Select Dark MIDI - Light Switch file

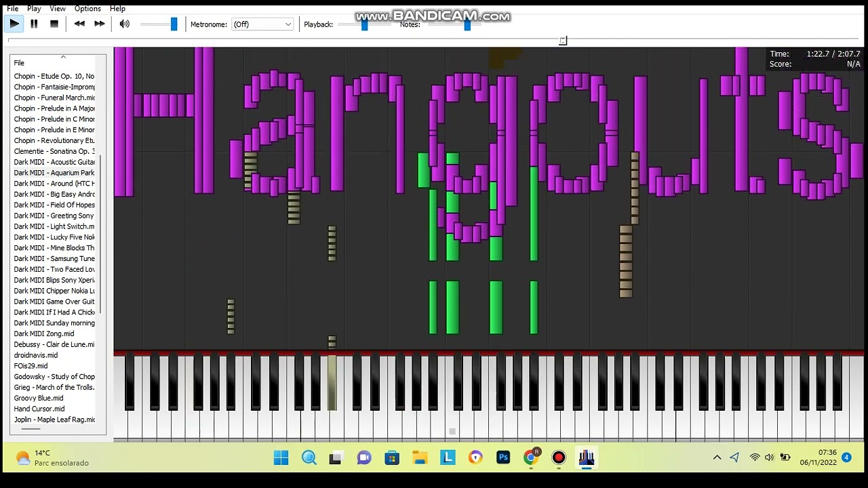pyautogui.click(x=54, y=226)
